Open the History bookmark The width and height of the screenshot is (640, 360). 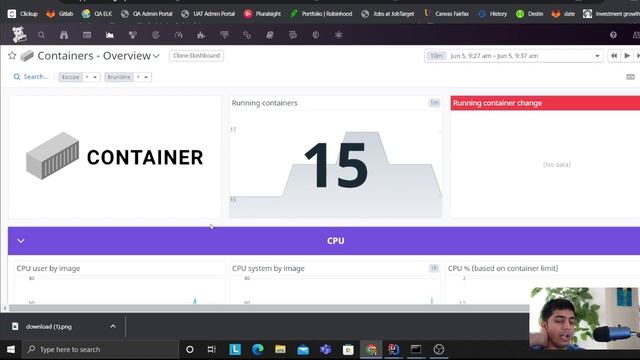tap(493, 13)
